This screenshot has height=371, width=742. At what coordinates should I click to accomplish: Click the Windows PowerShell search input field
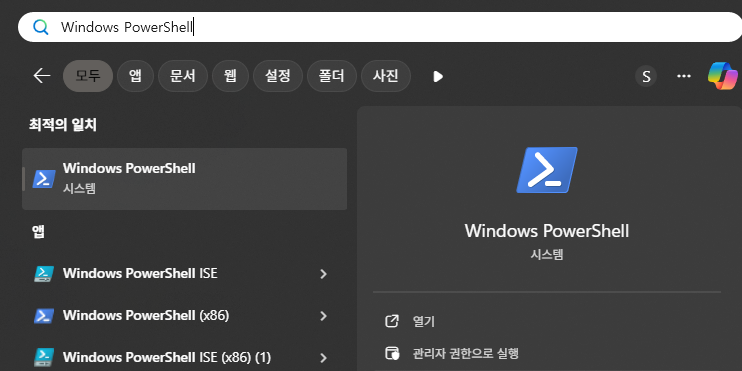(x=380, y=27)
